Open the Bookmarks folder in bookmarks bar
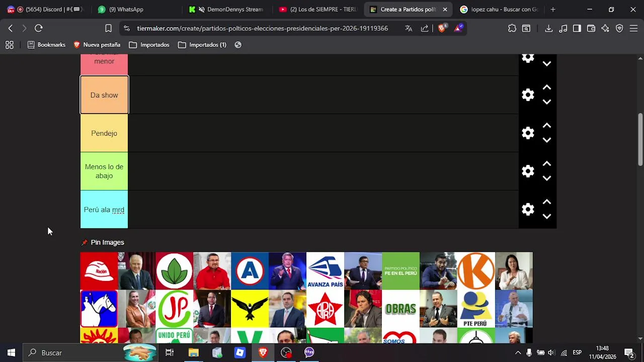This screenshot has height=362, width=644. click(46, 45)
